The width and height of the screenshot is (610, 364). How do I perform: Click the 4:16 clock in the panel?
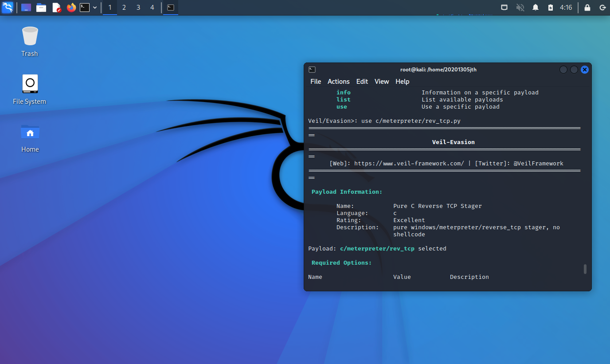pyautogui.click(x=566, y=8)
